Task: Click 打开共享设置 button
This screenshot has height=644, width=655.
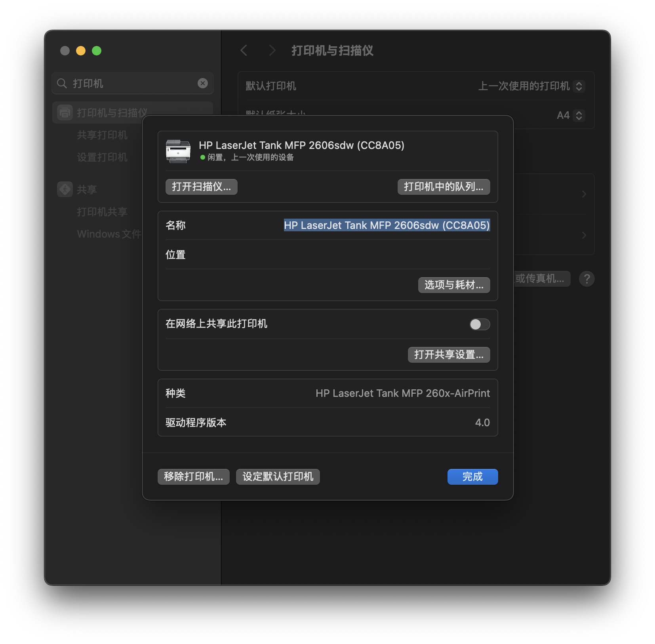Action: pyautogui.click(x=449, y=354)
